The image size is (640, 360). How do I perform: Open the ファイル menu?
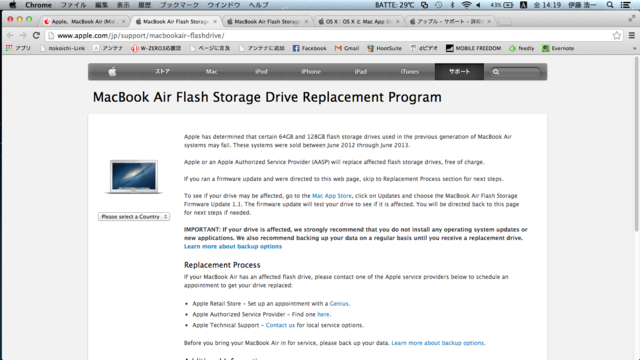(x=73, y=5)
